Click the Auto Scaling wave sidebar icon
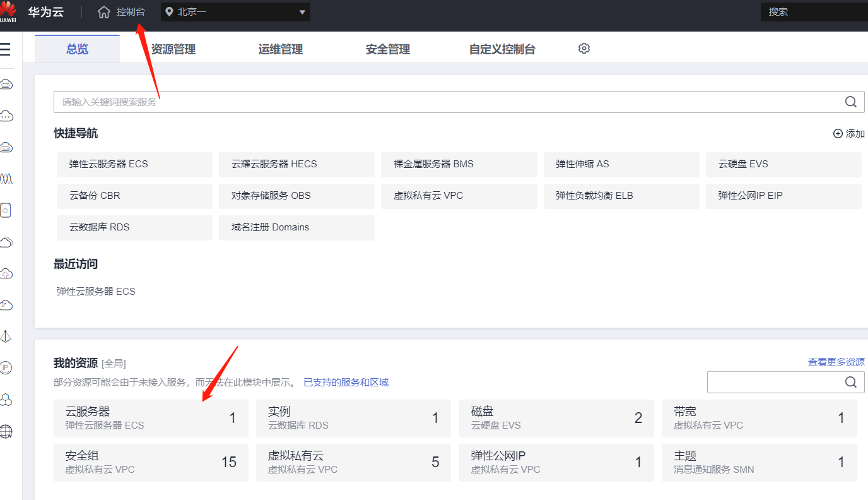This screenshot has width=868, height=500. [6, 179]
